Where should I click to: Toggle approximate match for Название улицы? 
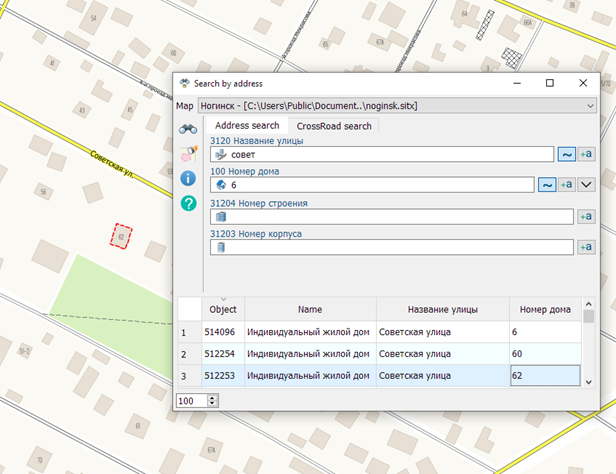pyautogui.click(x=566, y=154)
